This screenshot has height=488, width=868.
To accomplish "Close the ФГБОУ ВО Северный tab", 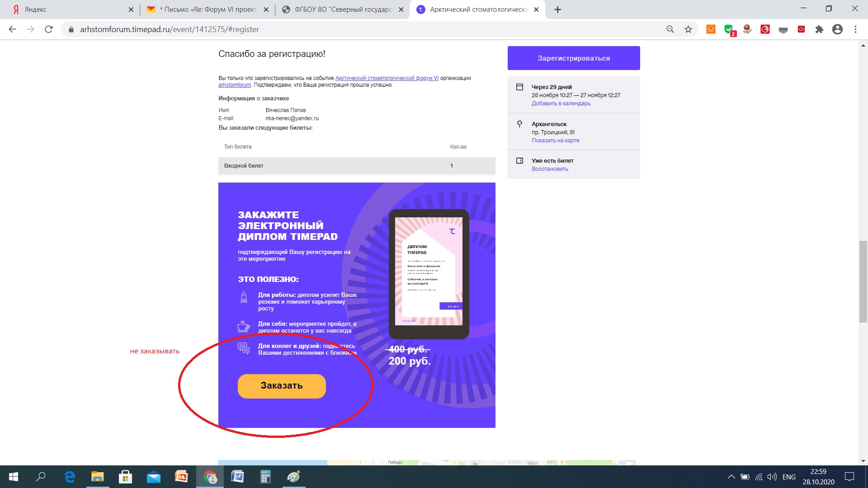I will 401,9.
